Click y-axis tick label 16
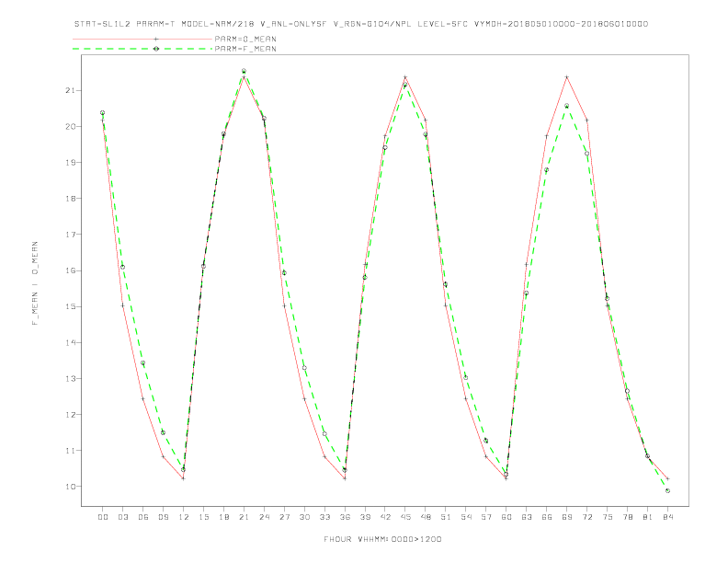 [x=71, y=270]
